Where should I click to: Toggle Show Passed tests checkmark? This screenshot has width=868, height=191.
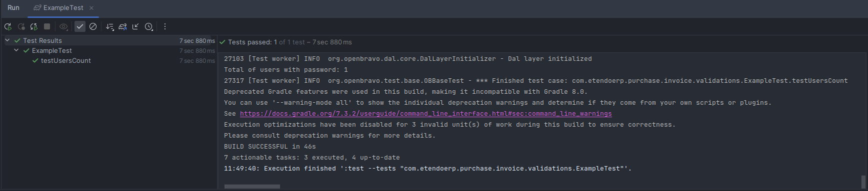click(80, 27)
